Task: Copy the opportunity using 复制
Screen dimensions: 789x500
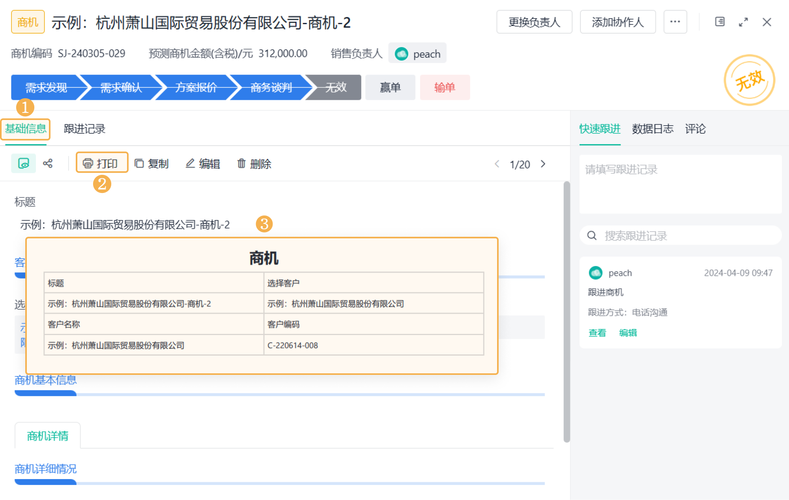Action: click(152, 163)
